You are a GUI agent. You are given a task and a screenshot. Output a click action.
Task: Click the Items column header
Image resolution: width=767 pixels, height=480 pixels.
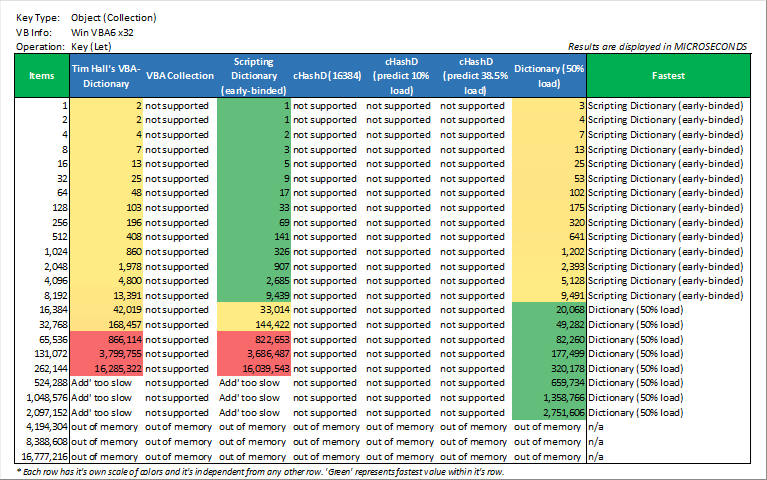pos(42,75)
